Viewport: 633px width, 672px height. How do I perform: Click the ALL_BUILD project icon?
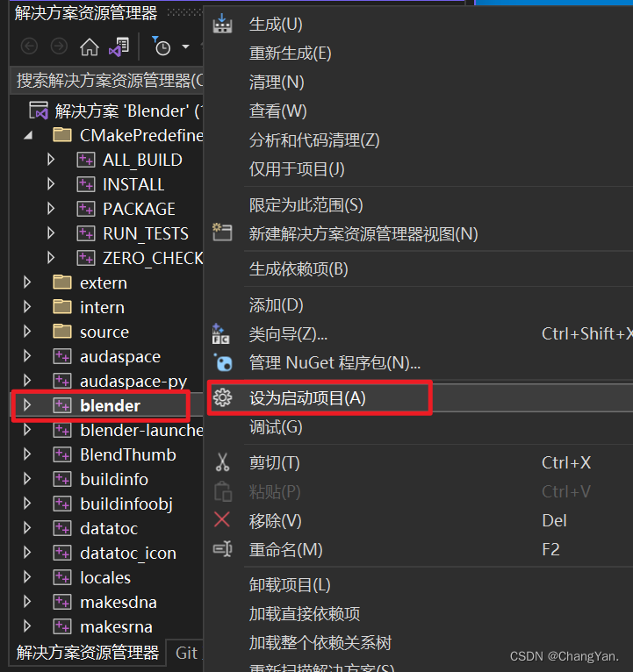86,160
